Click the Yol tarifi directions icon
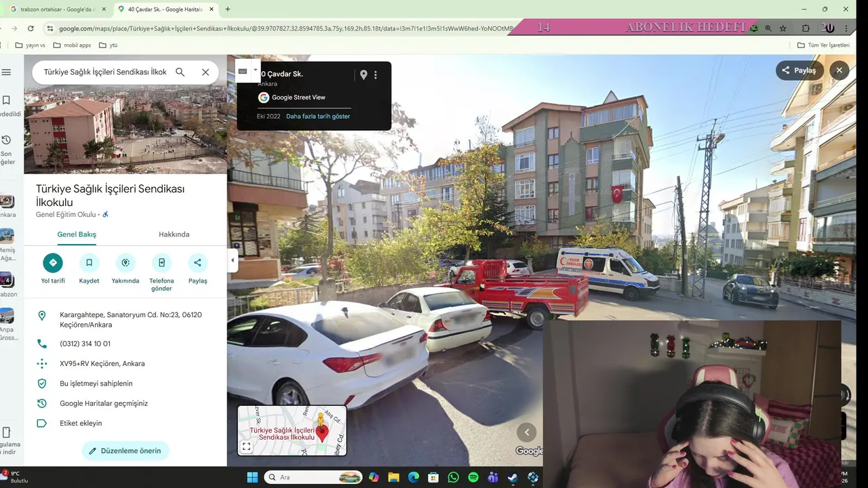 click(53, 263)
